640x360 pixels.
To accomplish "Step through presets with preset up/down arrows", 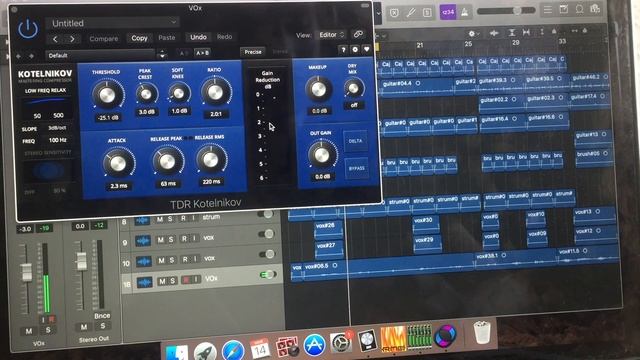I will [162, 54].
